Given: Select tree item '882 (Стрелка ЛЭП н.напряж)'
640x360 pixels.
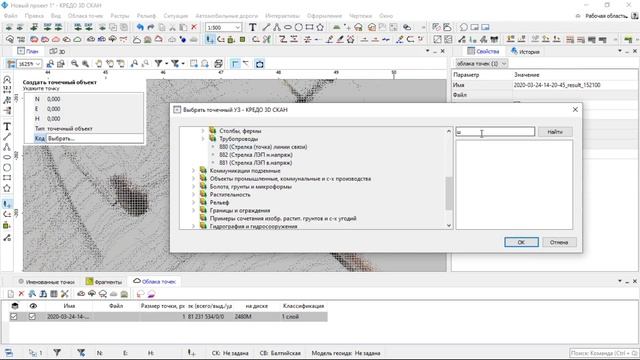Looking at the screenshot, I should pyautogui.click(x=256, y=155).
